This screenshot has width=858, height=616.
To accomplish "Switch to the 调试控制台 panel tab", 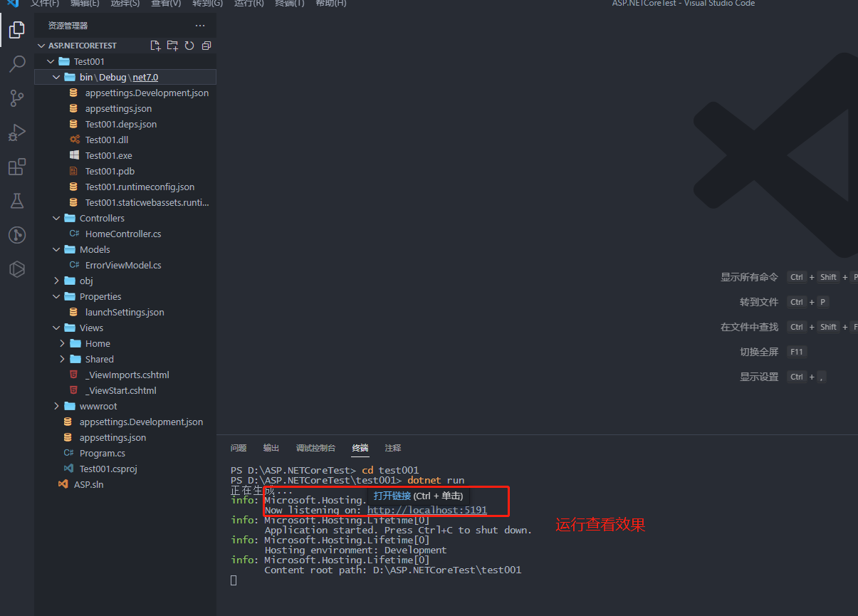I will 315,448.
